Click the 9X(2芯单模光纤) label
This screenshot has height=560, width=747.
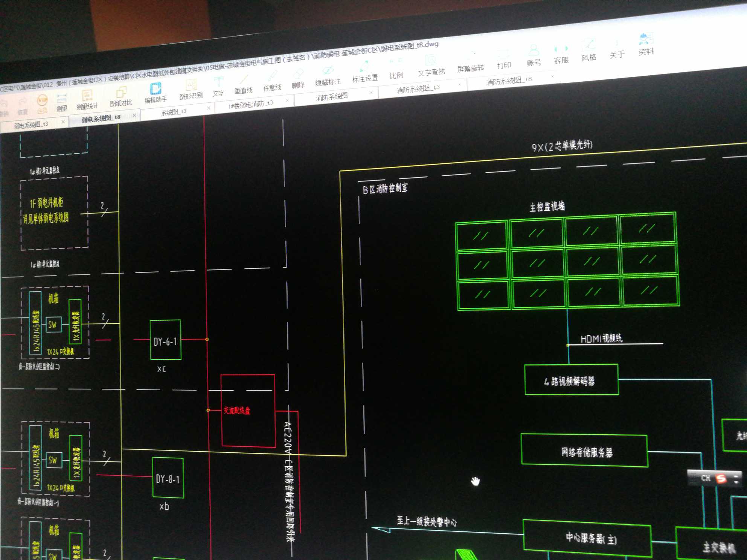click(562, 146)
